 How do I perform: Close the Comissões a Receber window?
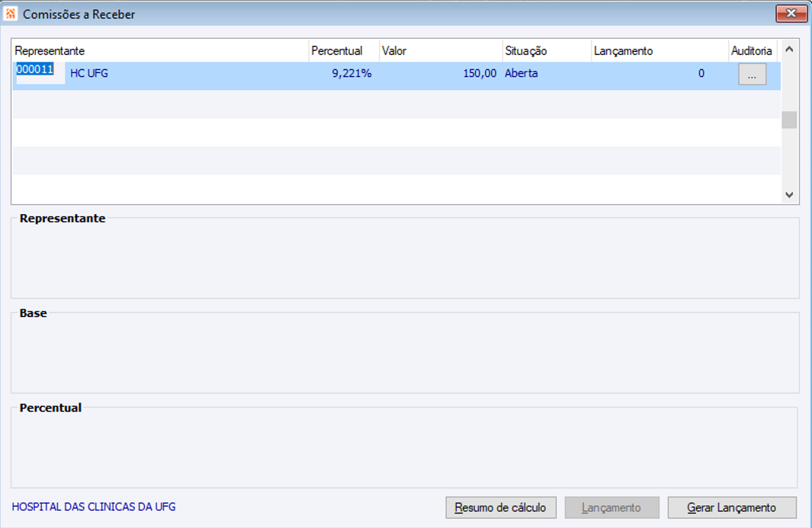(x=791, y=14)
